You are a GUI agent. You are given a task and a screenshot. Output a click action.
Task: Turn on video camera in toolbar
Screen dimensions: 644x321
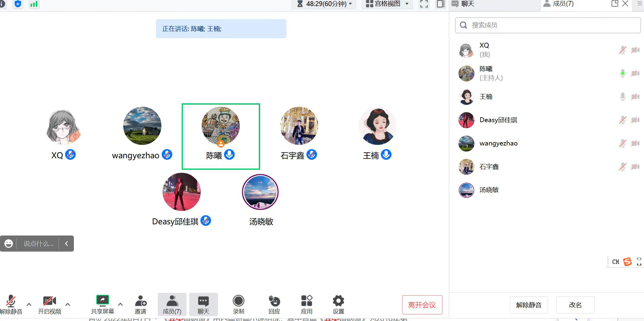pos(49,301)
